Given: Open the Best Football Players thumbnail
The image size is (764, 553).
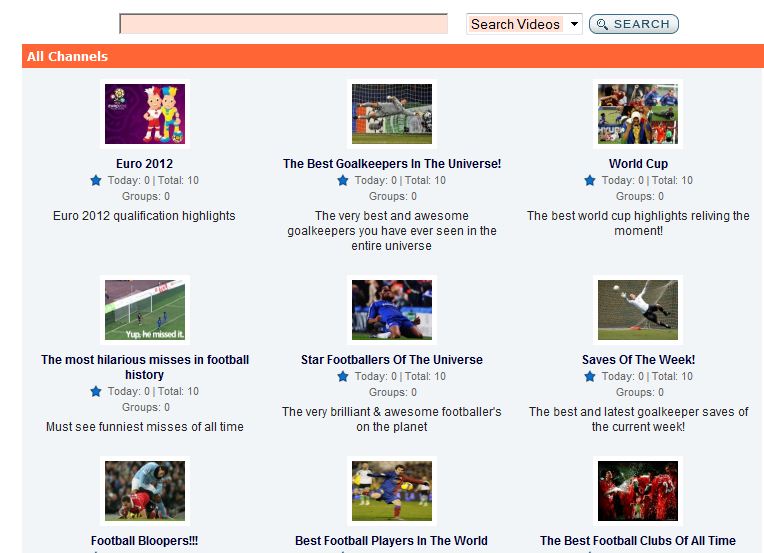Looking at the screenshot, I should [x=392, y=491].
